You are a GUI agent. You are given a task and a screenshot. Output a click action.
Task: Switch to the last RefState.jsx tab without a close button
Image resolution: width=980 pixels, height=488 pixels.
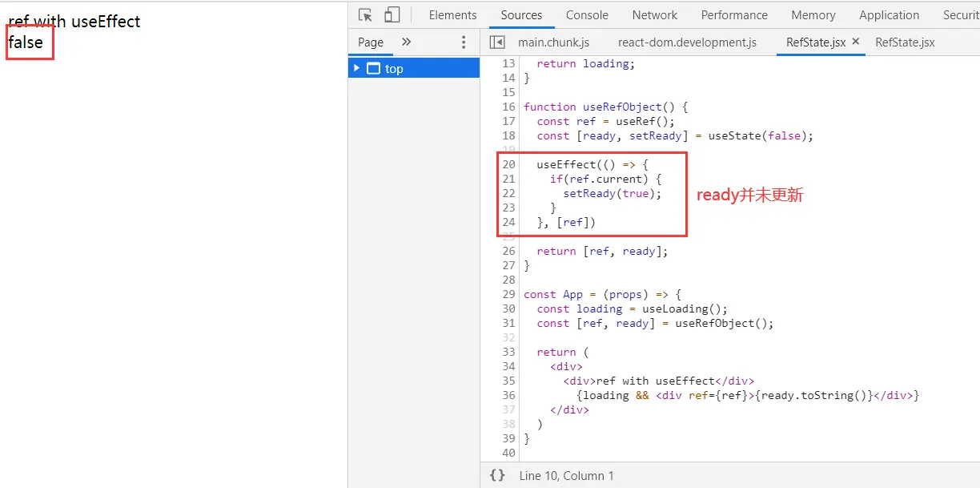coord(905,42)
